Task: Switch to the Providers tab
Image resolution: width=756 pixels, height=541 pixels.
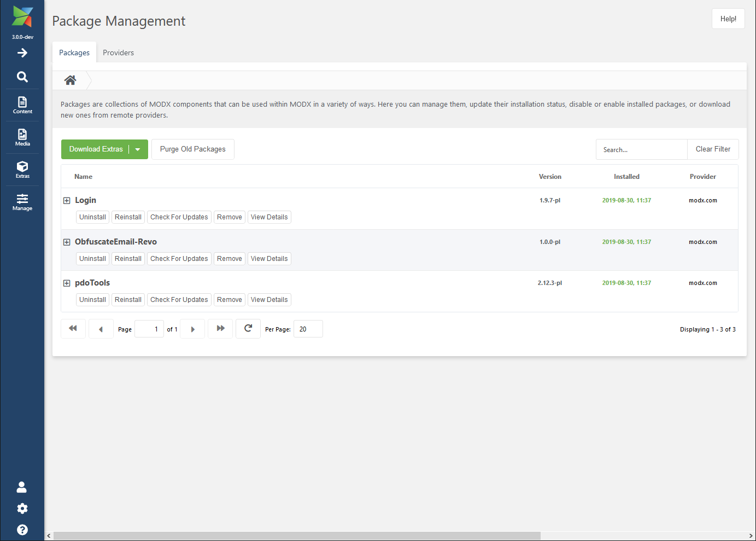Action: (118, 53)
